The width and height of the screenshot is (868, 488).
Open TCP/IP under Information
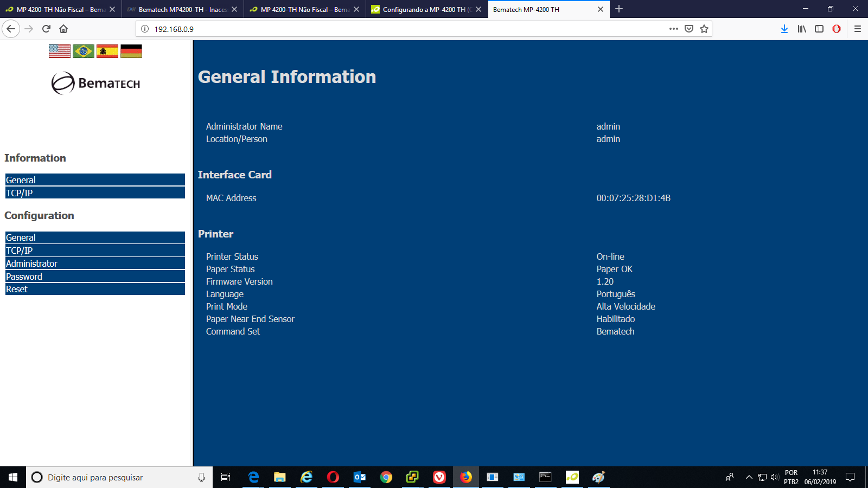pyautogui.click(x=95, y=193)
